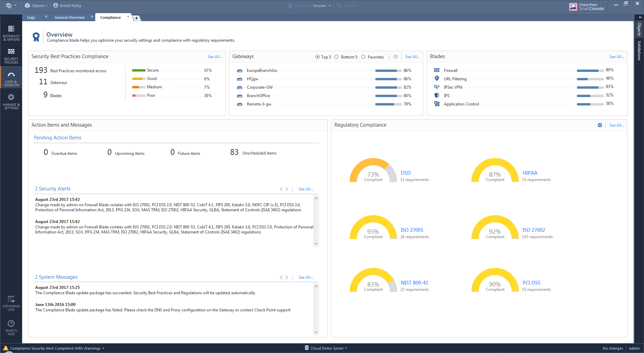Screen dimensions: 644x353
Task: See all System Messages link
Action: point(306,277)
